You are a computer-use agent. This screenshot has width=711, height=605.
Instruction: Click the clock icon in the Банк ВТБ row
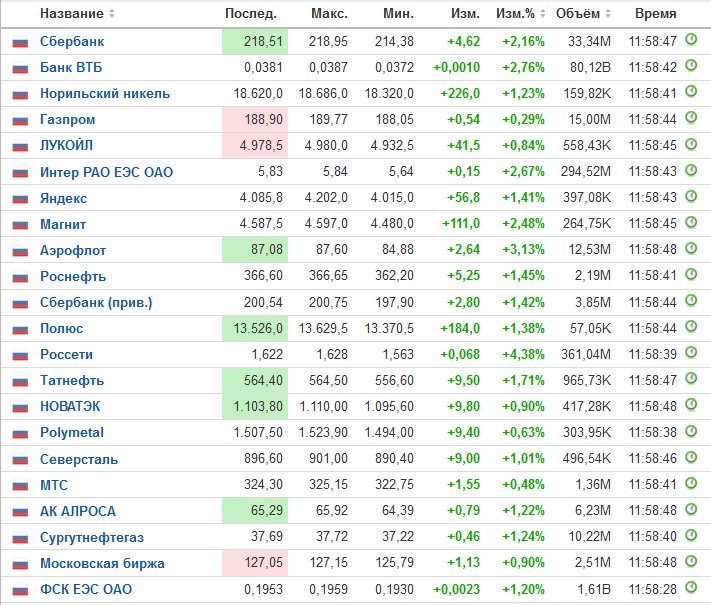coord(691,66)
